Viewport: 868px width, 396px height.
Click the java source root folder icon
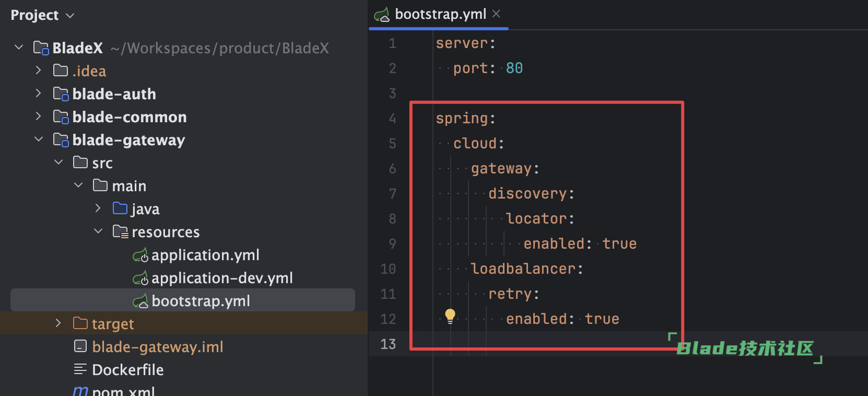pos(120,208)
